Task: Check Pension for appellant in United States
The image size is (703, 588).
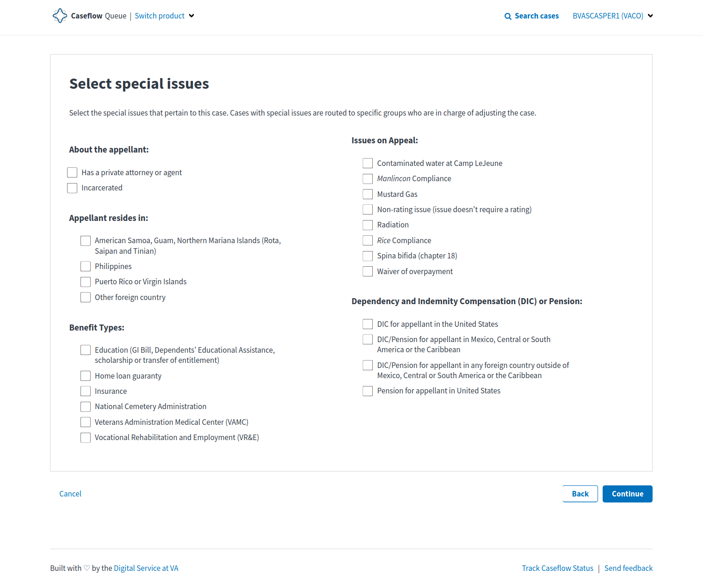Action: pos(368,391)
